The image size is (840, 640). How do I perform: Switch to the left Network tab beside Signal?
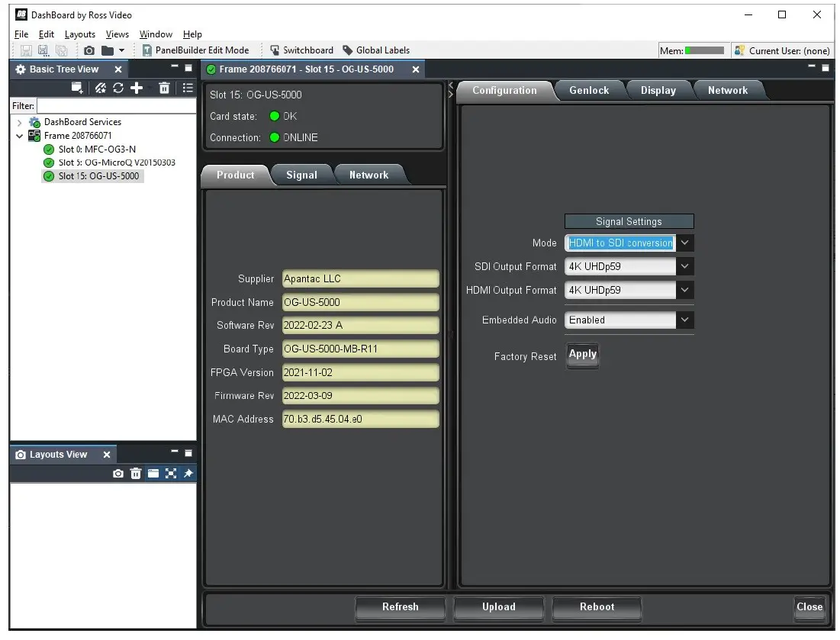coord(369,175)
